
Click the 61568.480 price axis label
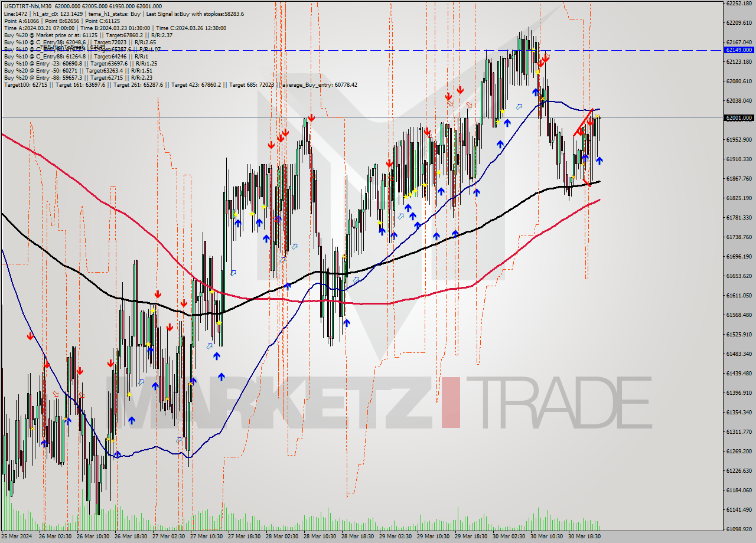[739, 315]
